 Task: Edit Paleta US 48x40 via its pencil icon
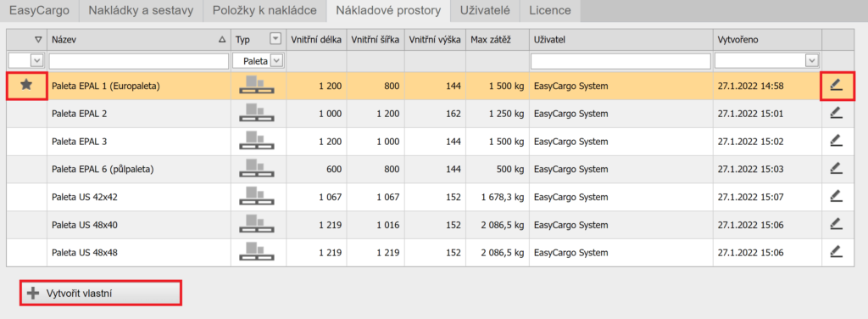(836, 224)
